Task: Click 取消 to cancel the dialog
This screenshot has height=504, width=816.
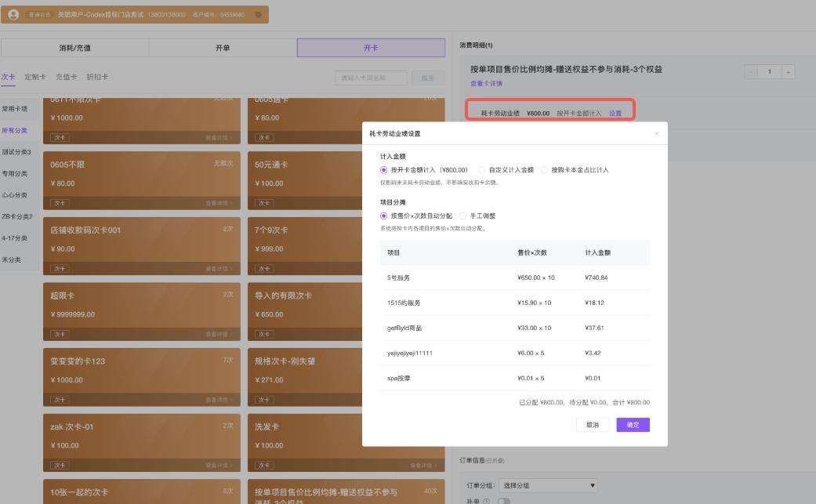Action: coord(593,425)
